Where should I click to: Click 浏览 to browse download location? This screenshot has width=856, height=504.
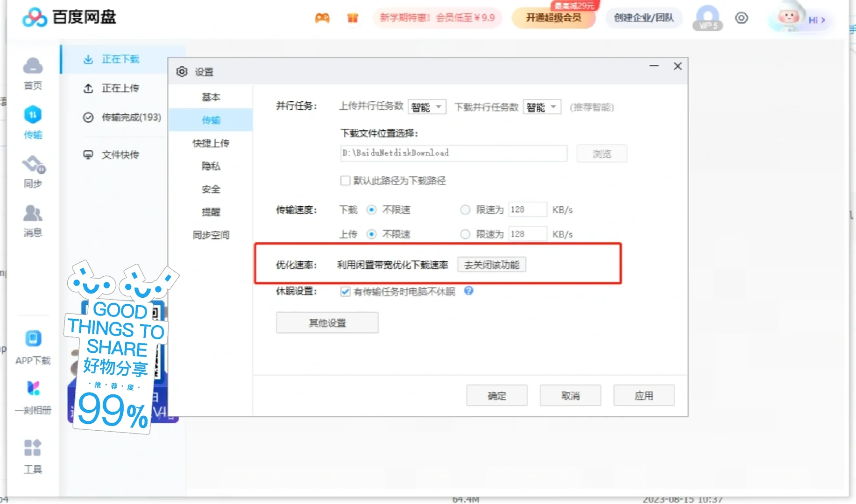(x=601, y=153)
